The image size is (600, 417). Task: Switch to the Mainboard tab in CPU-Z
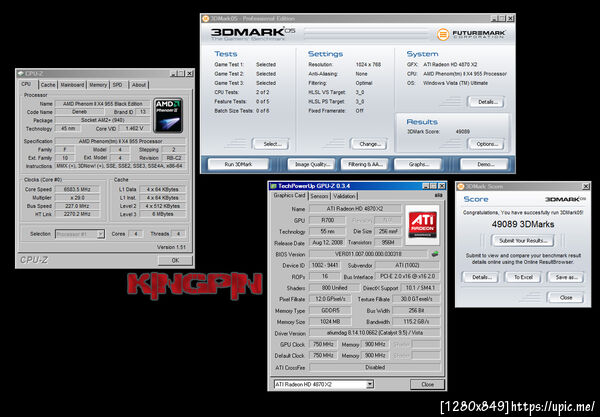72,85
